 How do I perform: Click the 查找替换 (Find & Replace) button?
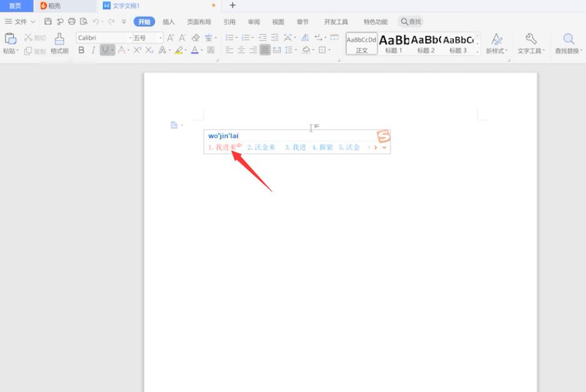pyautogui.click(x=569, y=43)
